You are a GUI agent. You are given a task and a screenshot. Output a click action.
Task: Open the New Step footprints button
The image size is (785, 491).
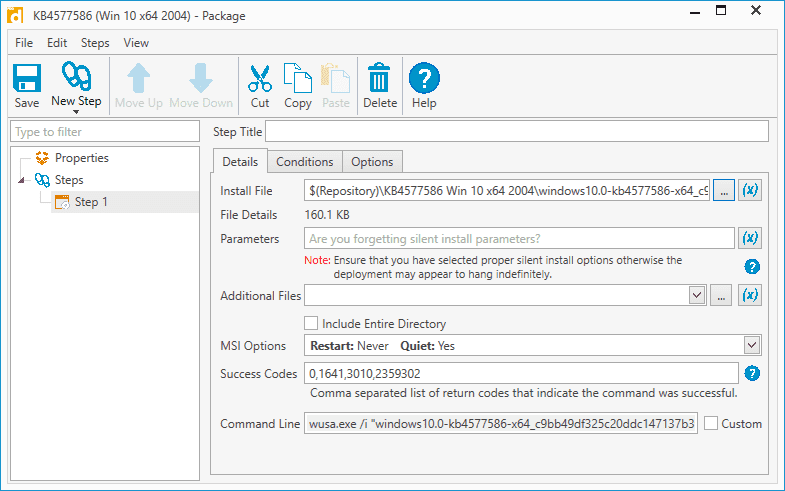click(76, 77)
